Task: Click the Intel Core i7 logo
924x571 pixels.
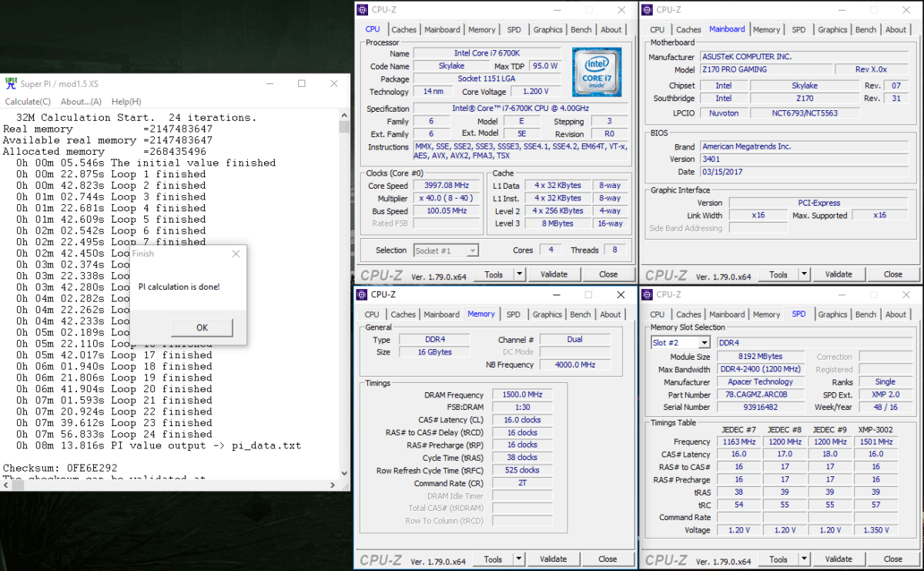Action: click(x=597, y=72)
